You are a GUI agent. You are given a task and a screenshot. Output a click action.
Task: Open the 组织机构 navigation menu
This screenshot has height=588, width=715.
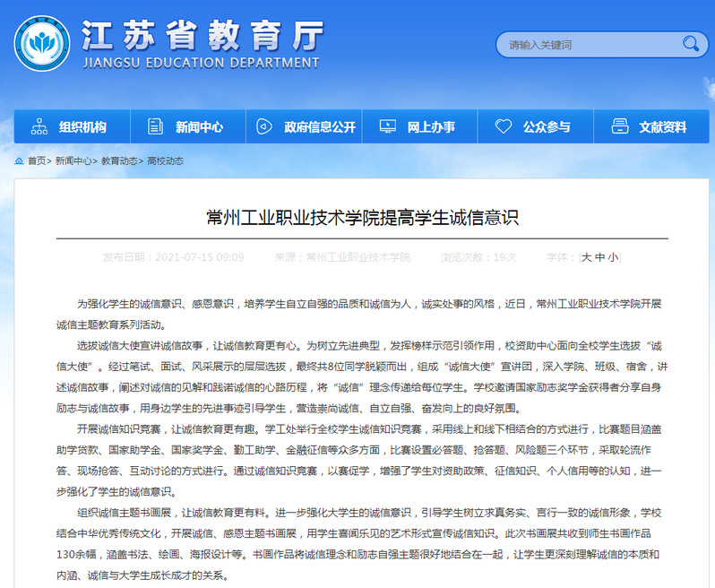82,126
